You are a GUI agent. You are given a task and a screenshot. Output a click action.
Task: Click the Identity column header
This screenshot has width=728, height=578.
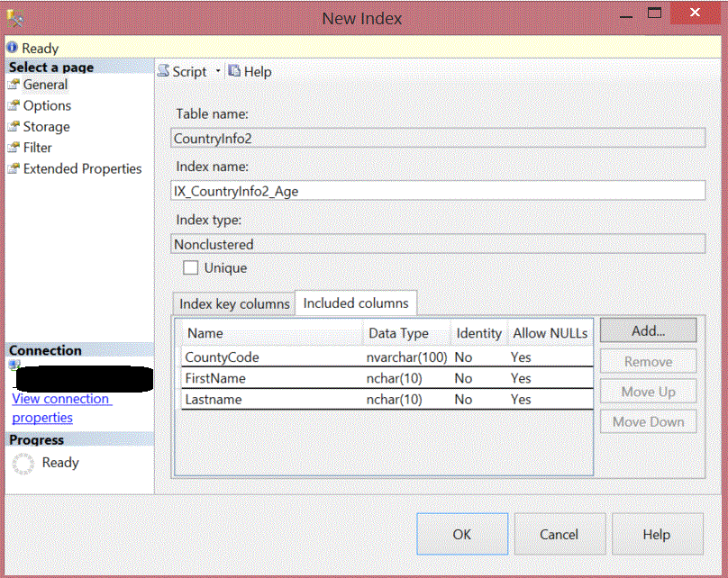478,333
